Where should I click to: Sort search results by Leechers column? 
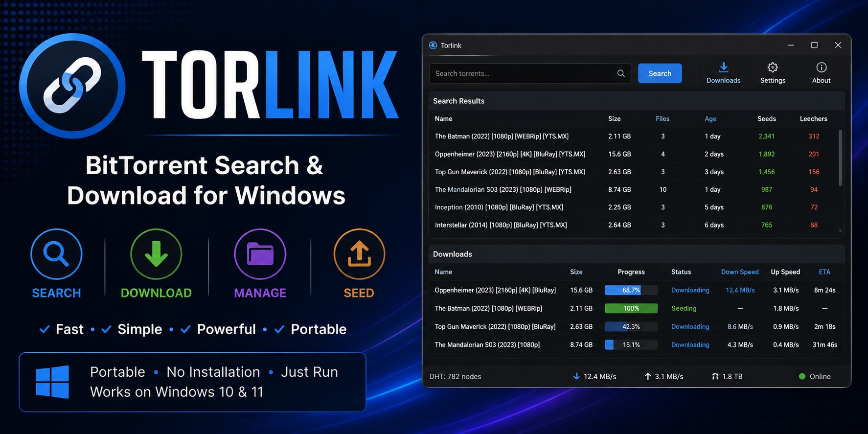814,119
